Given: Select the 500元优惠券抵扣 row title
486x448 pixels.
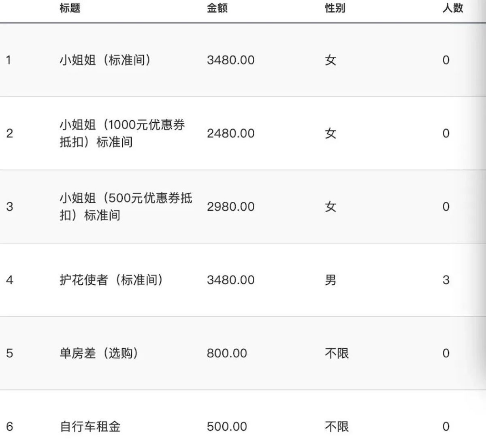Looking at the screenshot, I should tap(126, 207).
